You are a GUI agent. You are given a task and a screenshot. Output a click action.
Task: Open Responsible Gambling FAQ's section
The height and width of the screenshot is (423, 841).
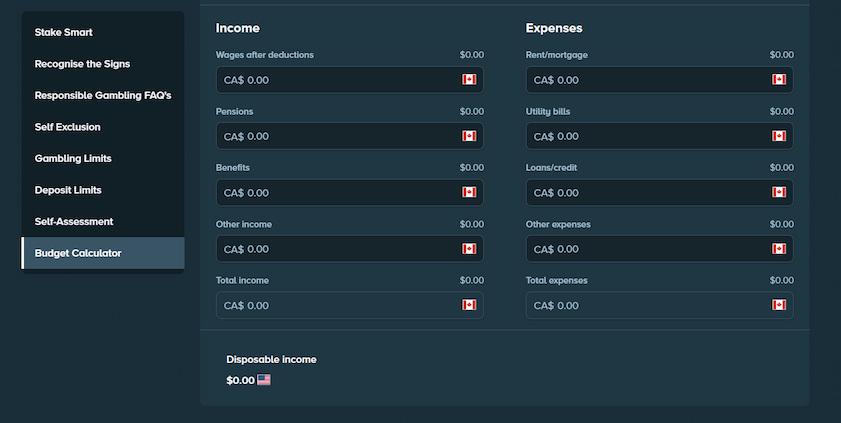tap(103, 96)
